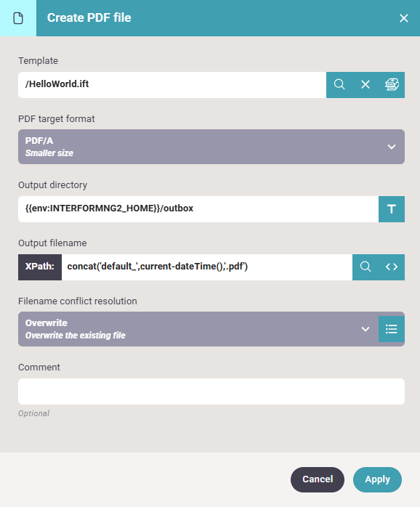Toggle Output directory text mode T icon

tap(392, 209)
